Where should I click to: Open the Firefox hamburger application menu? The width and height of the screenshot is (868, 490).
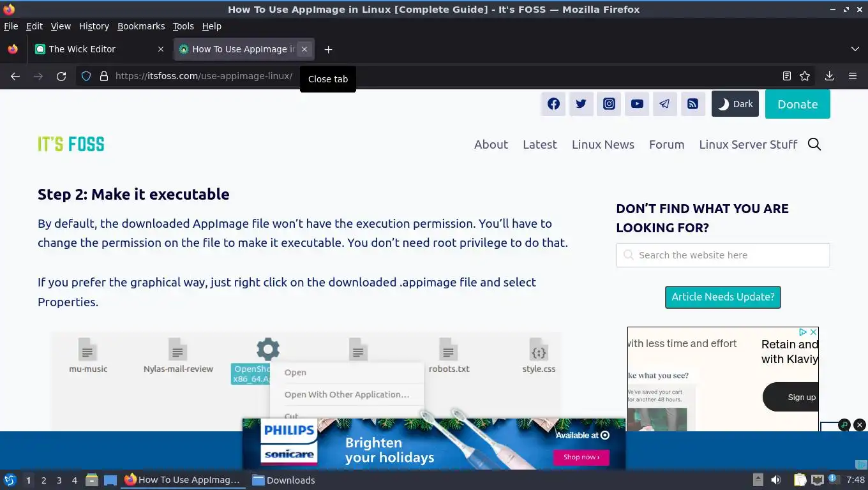(x=852, y=76)
